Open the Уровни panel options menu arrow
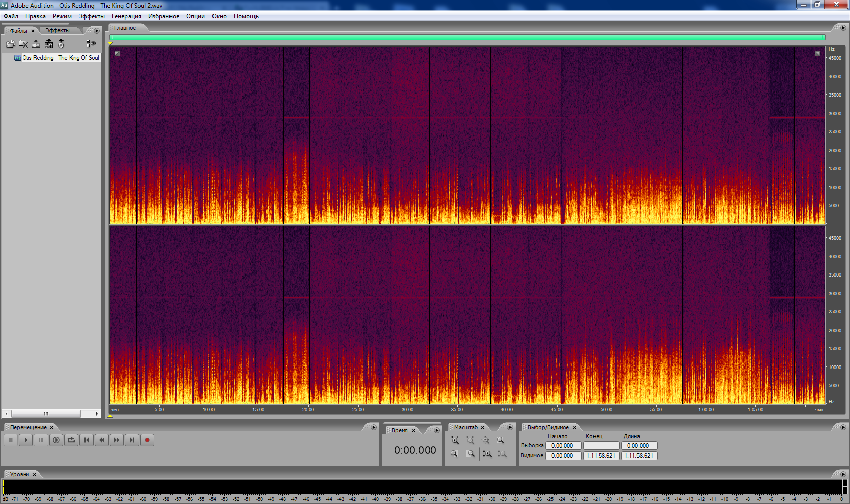This screenshot has width=850, height=504. point(843,474)
